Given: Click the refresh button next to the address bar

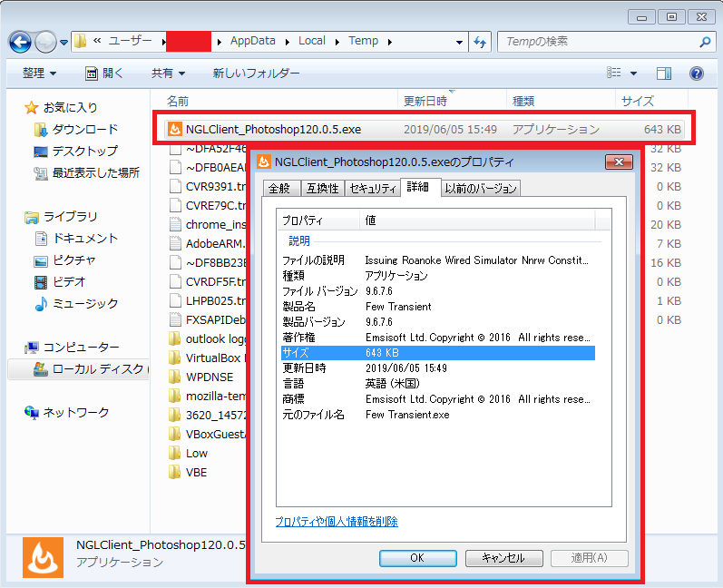Looking at the screenshot, I should pyautogui.click(x=480, y=42).
